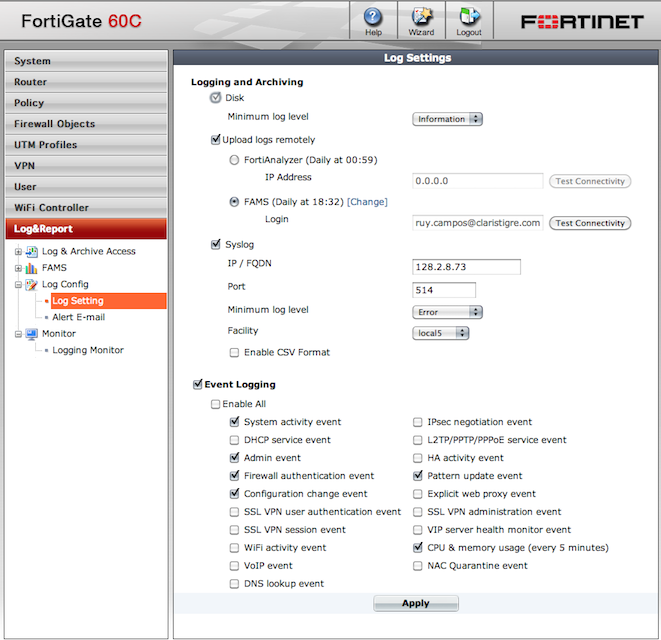Screen dimensions: 661x640
Task: Enable VoIP event checkbox
Action: point(234,566)
